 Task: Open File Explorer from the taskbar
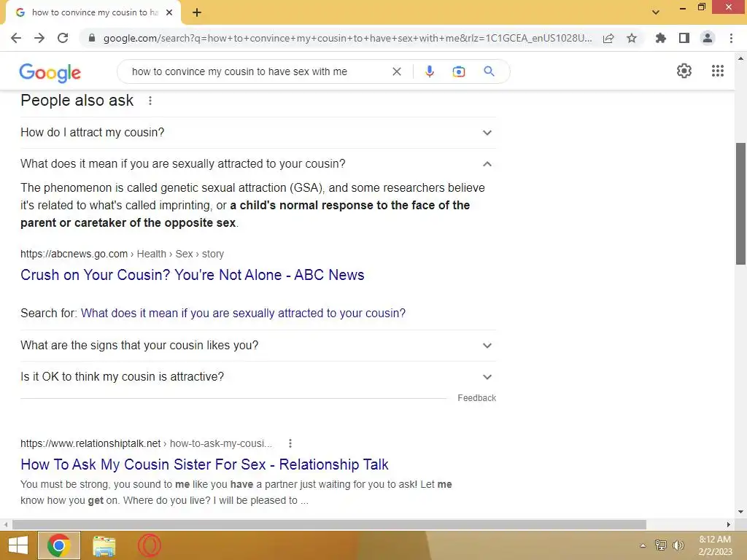(104, 545)
